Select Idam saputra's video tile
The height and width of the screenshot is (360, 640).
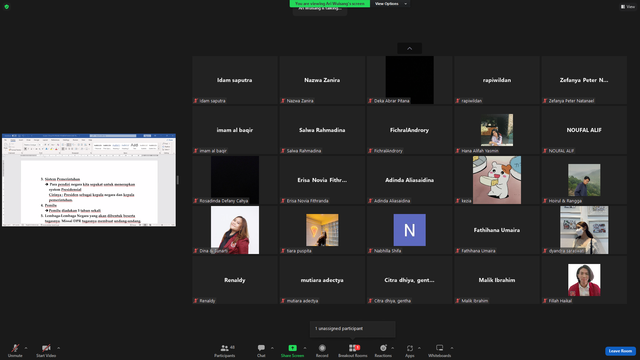pos(235,80)
